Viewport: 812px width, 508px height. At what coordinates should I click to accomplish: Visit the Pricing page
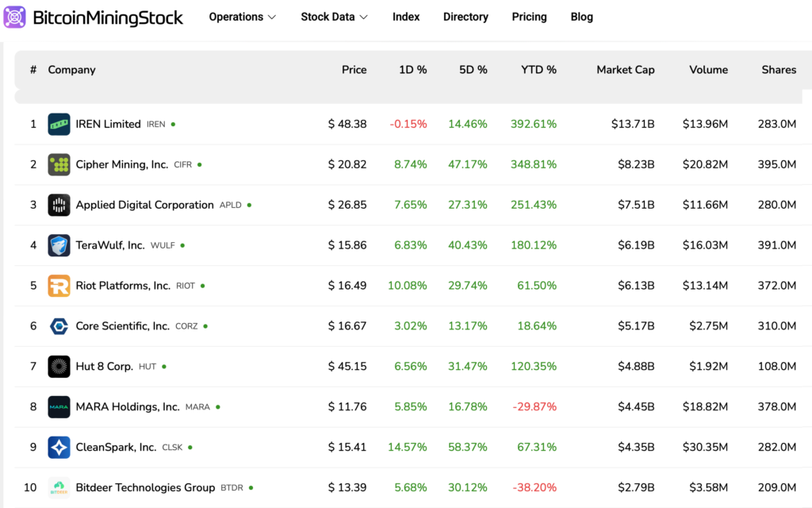coord(529,17)
